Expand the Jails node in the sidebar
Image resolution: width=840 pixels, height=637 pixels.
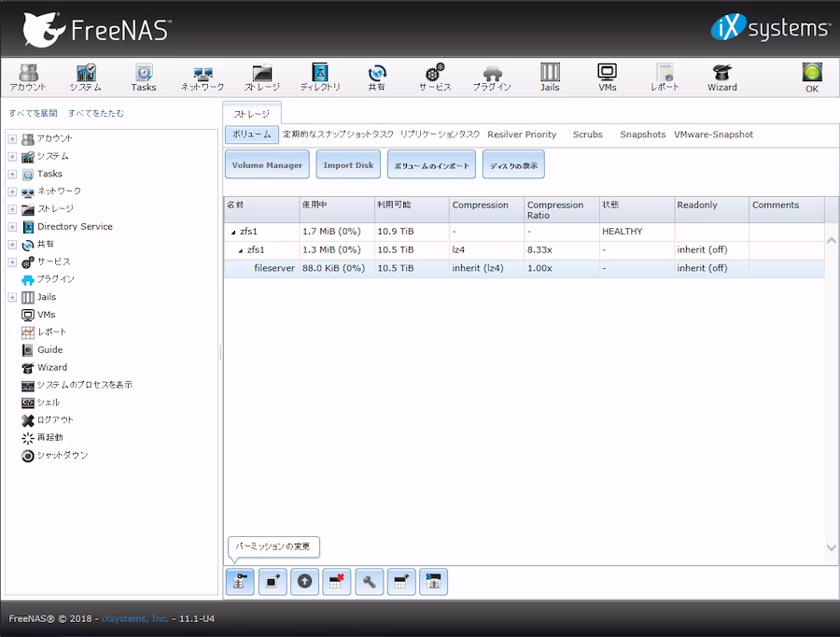point(12,297)
